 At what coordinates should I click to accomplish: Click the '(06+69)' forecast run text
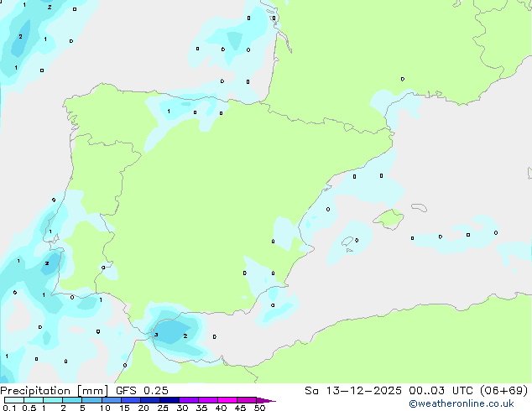[x=504, y=391]
